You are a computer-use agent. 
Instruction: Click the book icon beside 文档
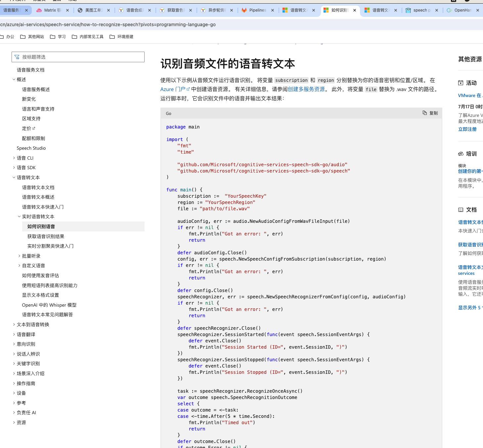point(461,210)
